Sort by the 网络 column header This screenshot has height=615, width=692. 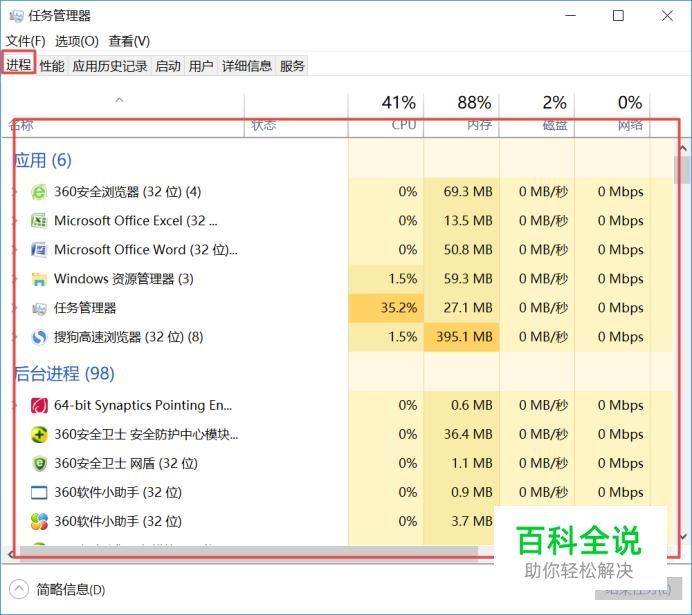point(612,114)
